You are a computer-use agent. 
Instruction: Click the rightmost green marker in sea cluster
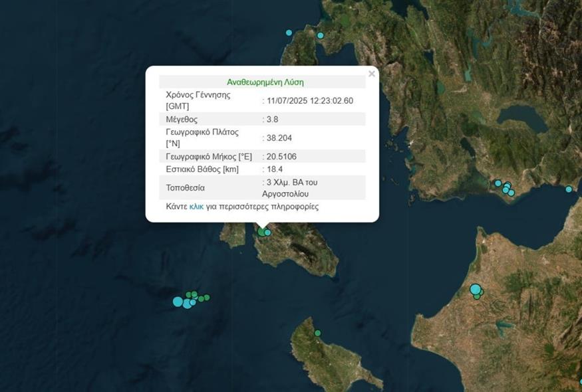click(x=207, y=298)
